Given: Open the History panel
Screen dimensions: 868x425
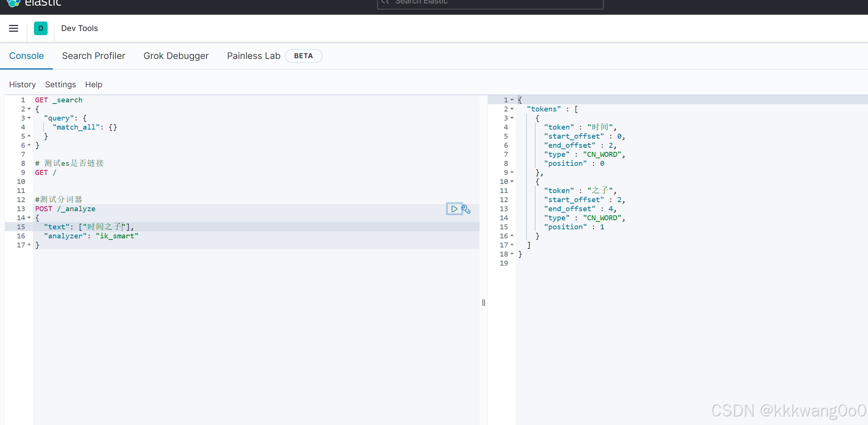Looking at the screenshot, I should 22,85.
